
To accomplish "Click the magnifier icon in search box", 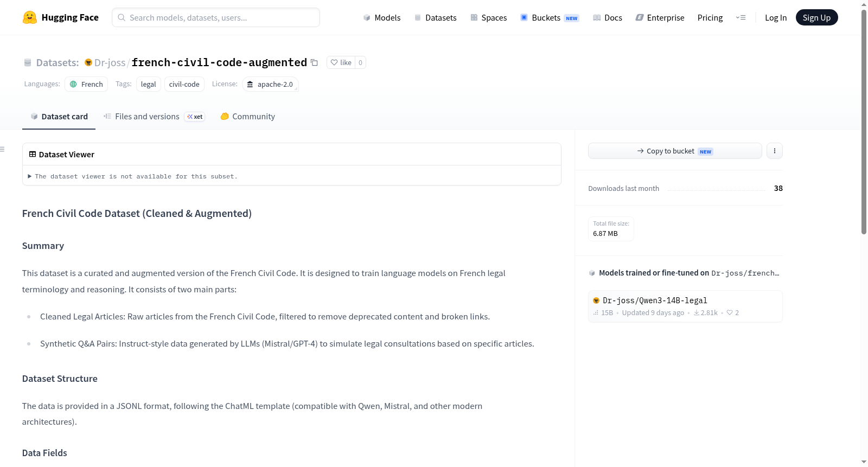I will 122,17.
